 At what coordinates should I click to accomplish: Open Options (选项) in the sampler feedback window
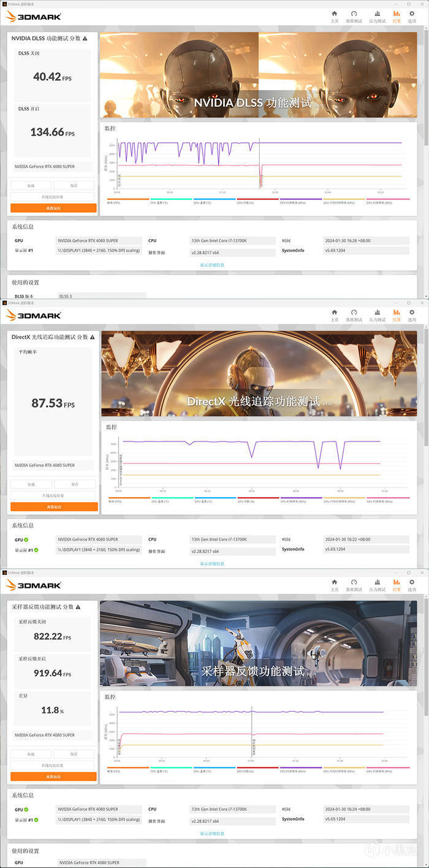point(412,585)
